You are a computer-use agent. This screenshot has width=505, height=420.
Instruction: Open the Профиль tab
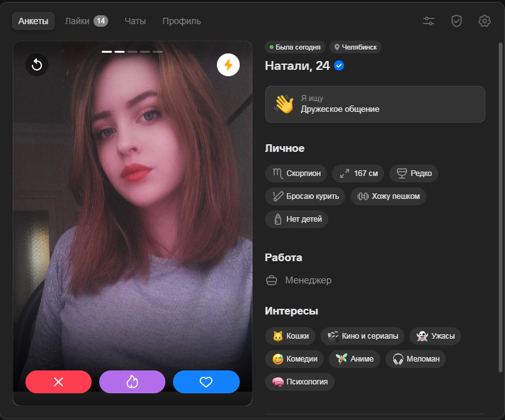[x=181, y=21]
